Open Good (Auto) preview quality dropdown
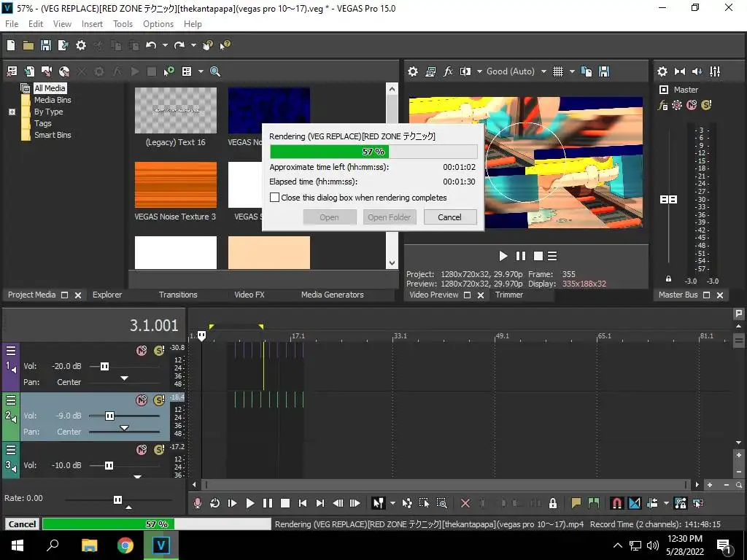This screenshot has height=560, width=747. coord(516,71)
